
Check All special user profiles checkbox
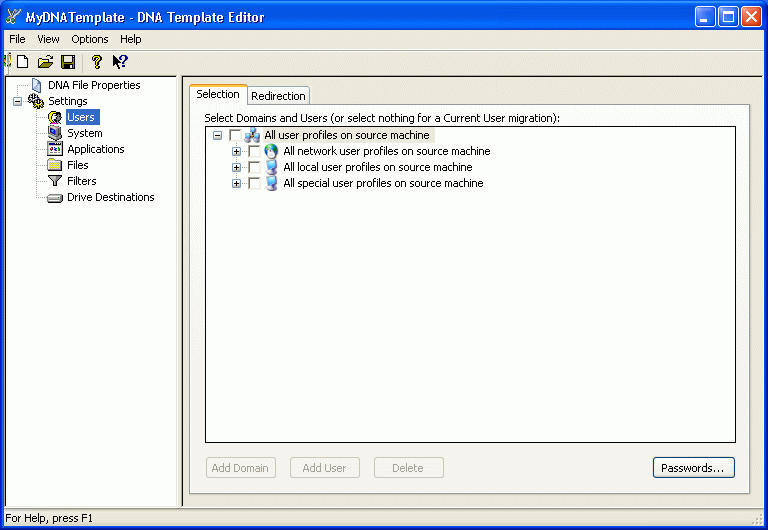(254, 184)
